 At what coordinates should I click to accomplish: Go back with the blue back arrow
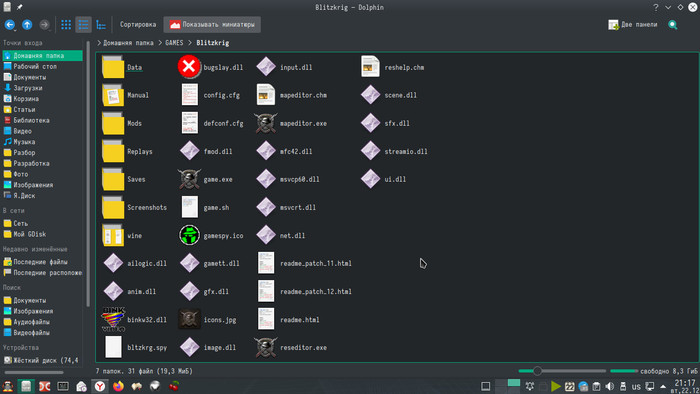click(10, 25)
